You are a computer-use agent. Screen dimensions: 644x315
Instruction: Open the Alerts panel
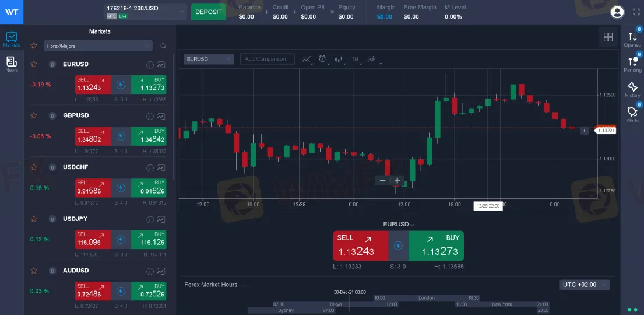632,114
